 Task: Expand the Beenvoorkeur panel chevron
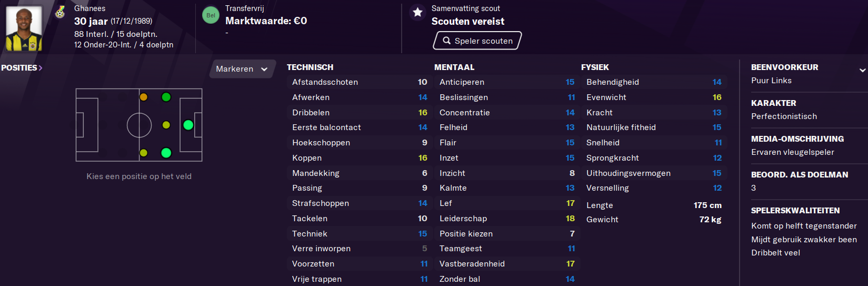coord(862,70)
